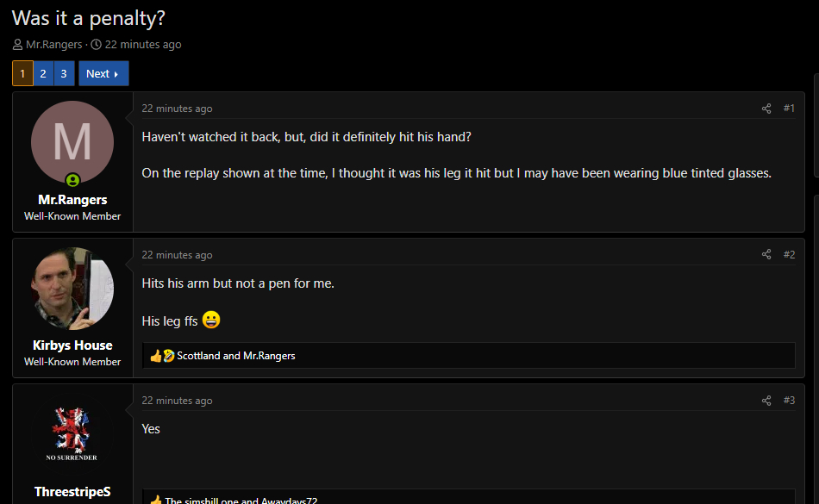View who reacted: Scotland and Mr.Rangers
The height and width of the screenshot is (504, 819).
click(236, 356)
